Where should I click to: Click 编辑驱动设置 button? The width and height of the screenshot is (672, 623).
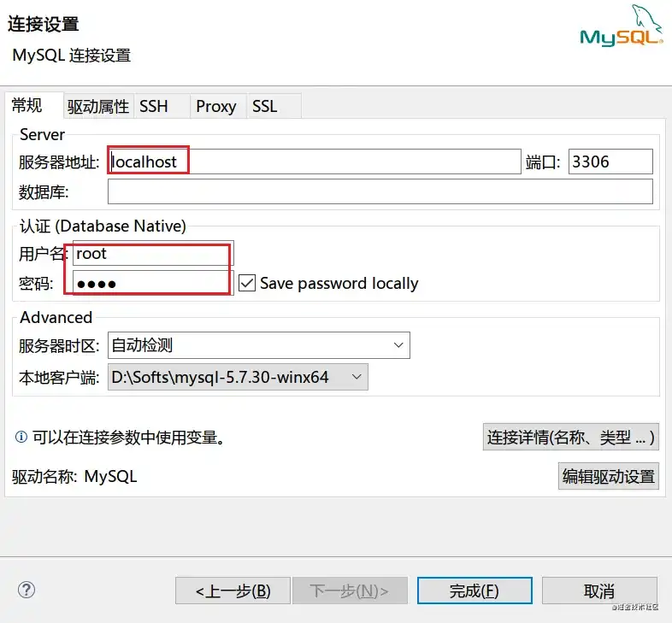pos(608,476)
